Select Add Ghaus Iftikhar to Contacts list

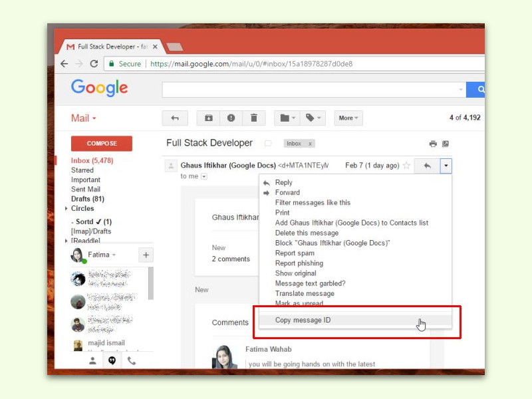(352, 223)
